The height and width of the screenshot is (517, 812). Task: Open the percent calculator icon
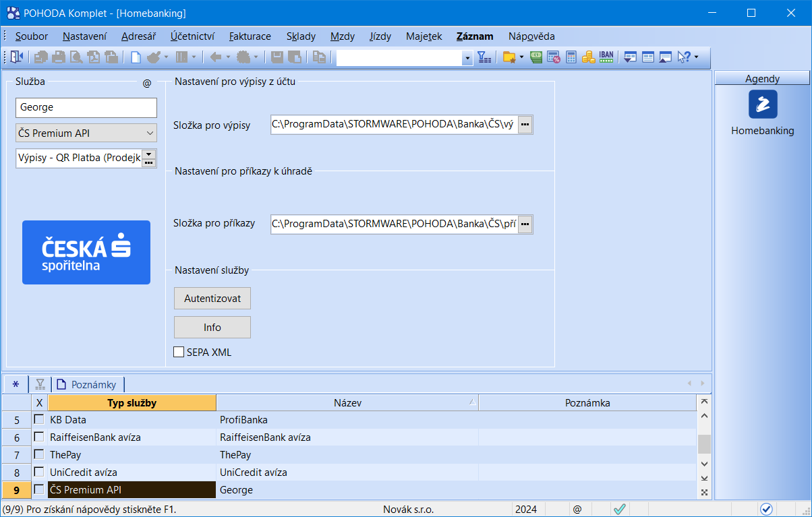[x=554, y=58]
